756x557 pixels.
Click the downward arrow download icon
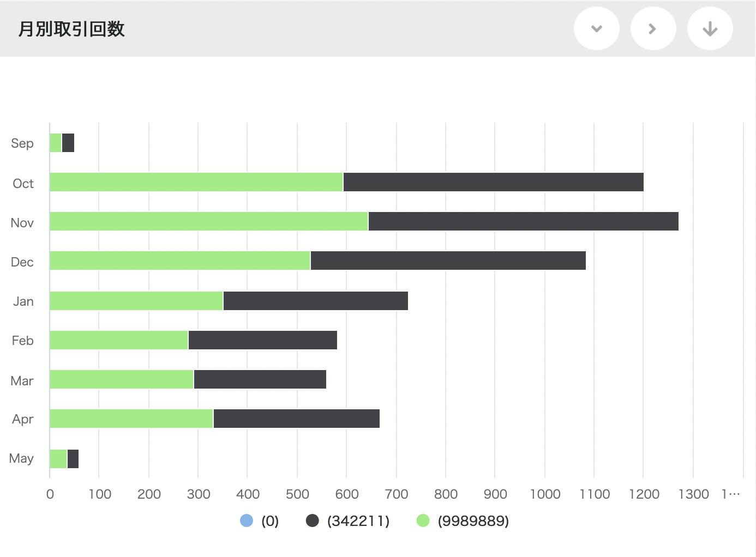pyautogui.click(x=710, y=29)
